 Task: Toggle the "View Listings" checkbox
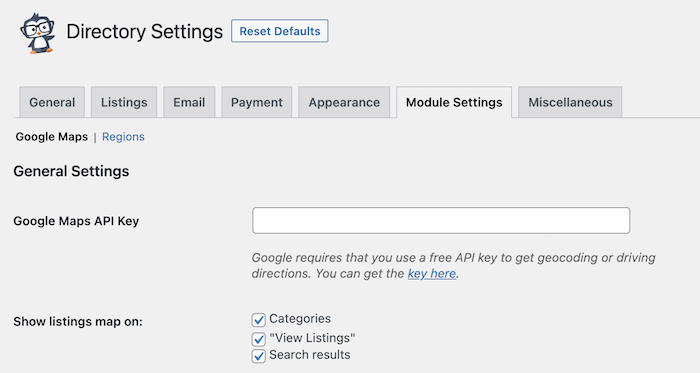pos(258,339)
